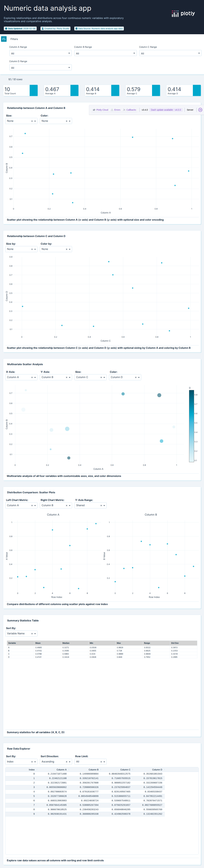
Task: Open the Errors warning item in dev toolbar
Action: tap(116, 110)
